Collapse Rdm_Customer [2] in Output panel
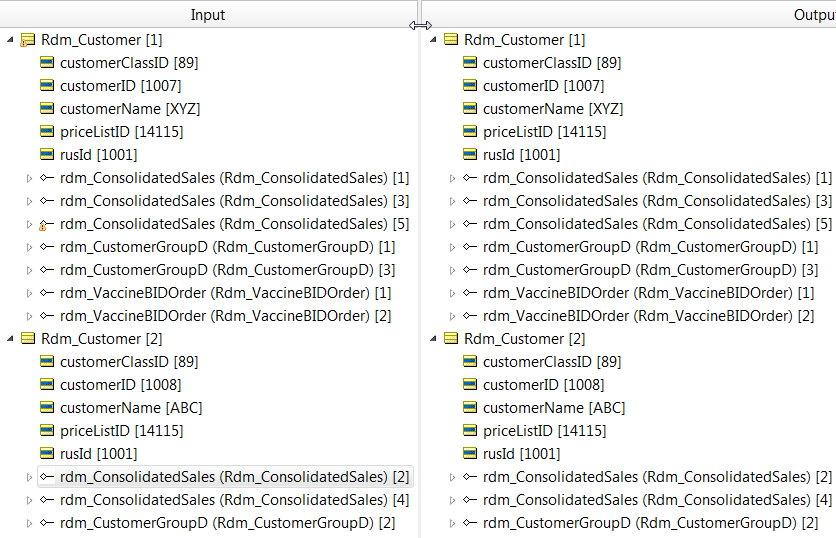 click(x=433, y=339)
